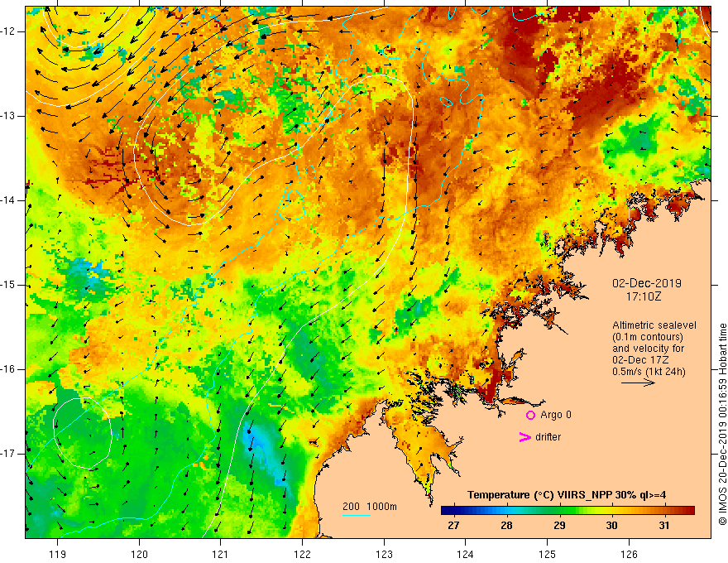
Task: Click the longitude axis label 122
Action: pyautogui.click(x=302, y=554)
